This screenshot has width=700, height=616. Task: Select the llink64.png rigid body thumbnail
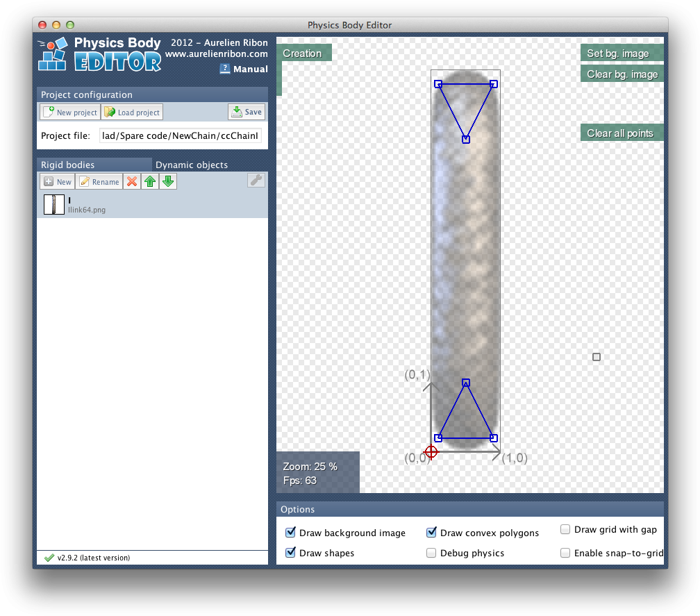(x=54, y=204)
